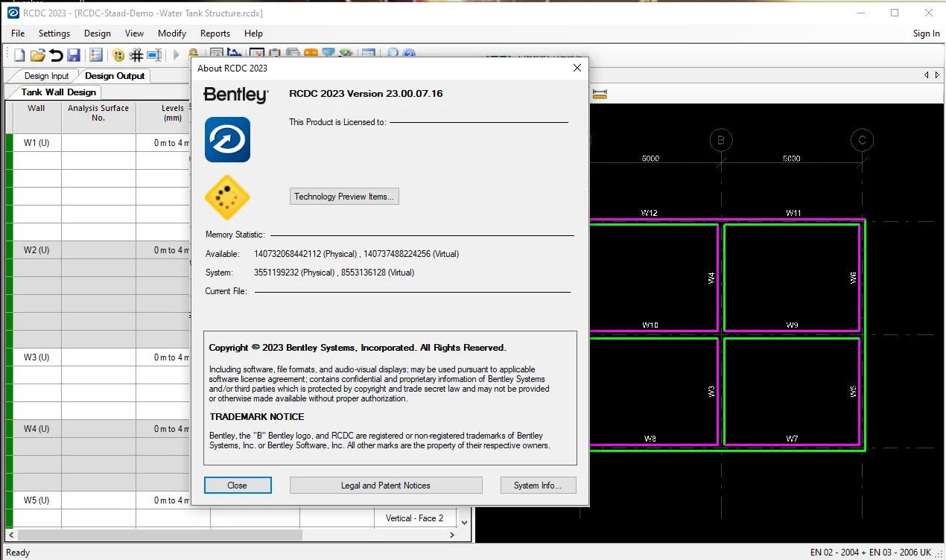Click the horizontal scrollbar thumb under table
946x560 pixels.
click(x=160, y=535)
